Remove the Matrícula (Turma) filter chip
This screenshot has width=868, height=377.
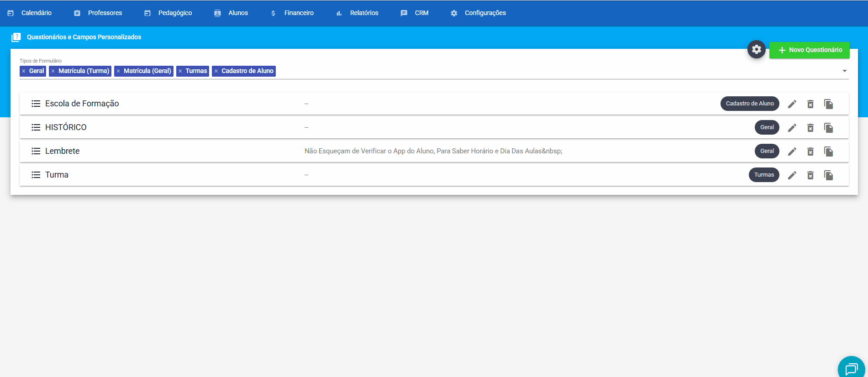tap(53, 71)
